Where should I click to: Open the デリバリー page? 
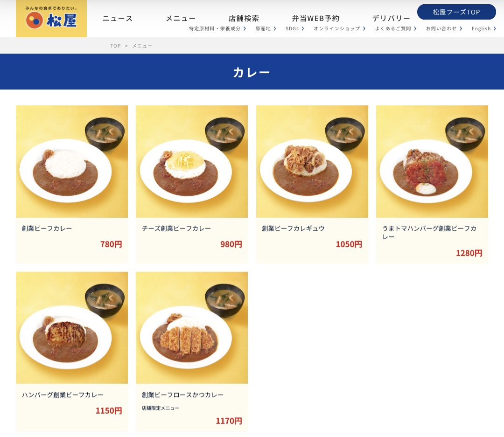point(391,19)
